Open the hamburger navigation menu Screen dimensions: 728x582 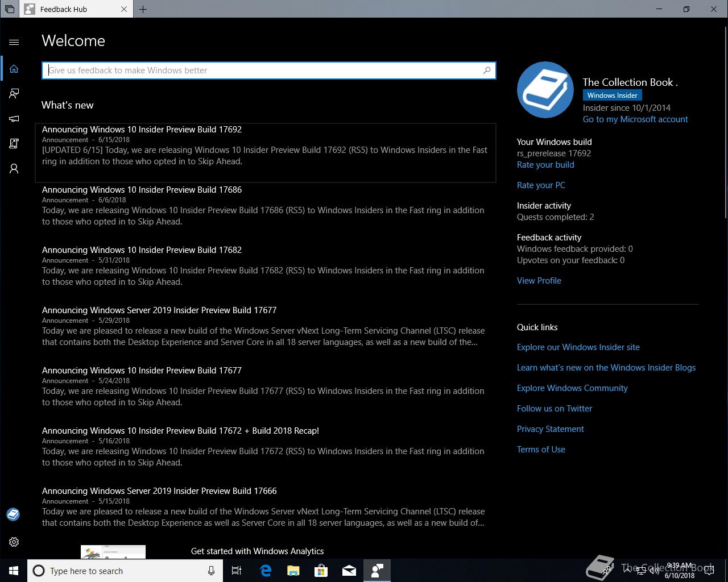(14, 42)
